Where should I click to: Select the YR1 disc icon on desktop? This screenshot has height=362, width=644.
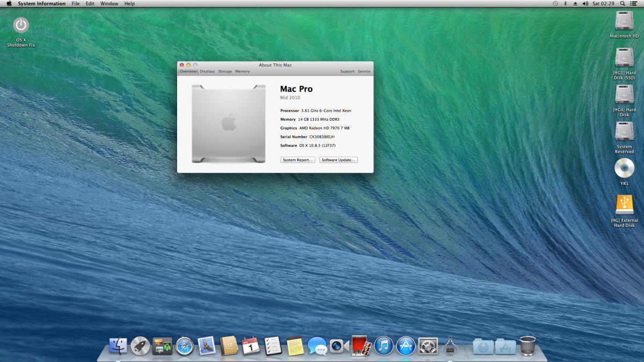pos(624,168)
